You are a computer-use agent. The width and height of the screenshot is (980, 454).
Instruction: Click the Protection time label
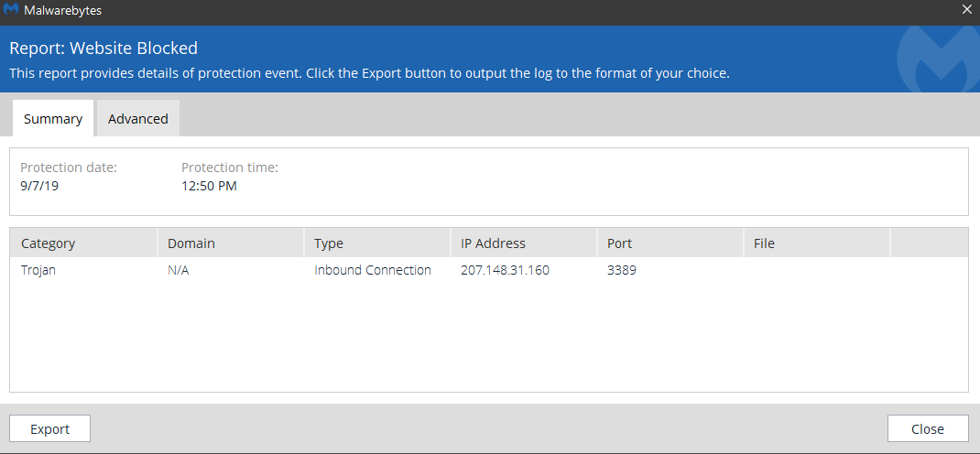coord(230,168)
